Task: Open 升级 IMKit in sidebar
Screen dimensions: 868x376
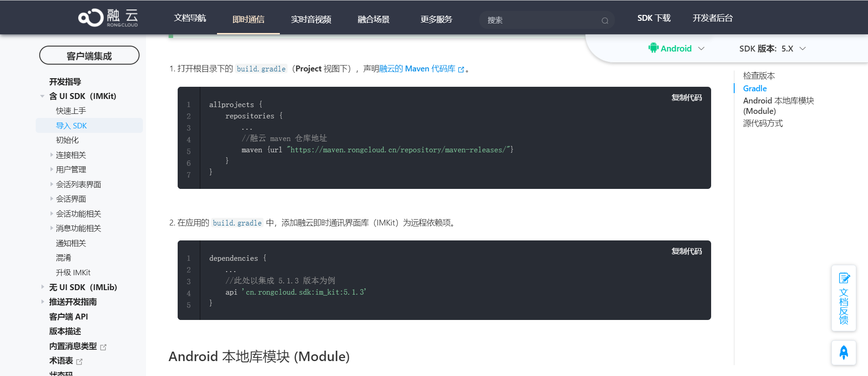Action: [x=73, y=273]
